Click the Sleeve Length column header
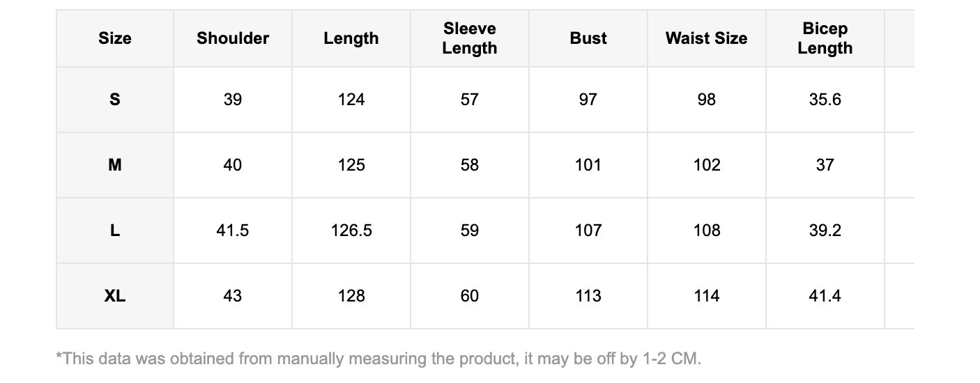This screenshot has height=383, width=980. coord(470,38)
